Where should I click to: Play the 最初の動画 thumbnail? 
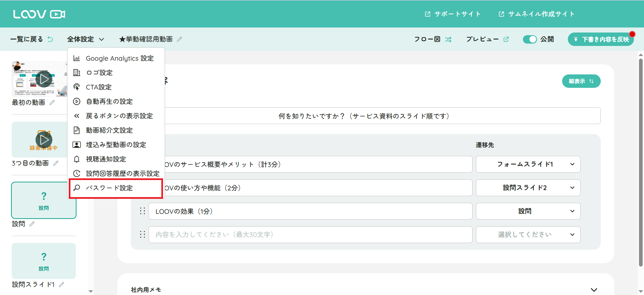click(x=44, y=79)
